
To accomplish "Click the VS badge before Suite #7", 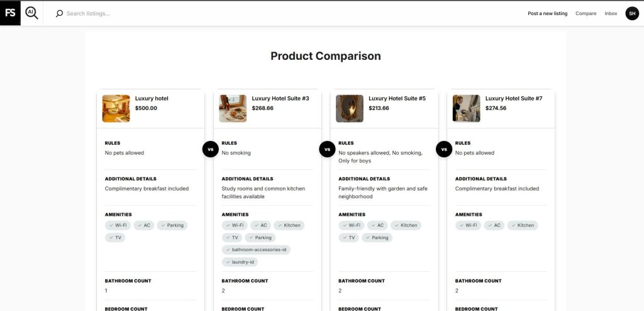I will pyautogui.click(x=443, y=149).
